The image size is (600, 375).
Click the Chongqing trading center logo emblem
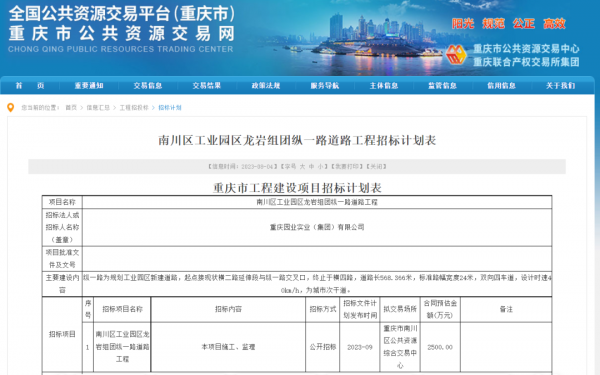tap(456, 55)
